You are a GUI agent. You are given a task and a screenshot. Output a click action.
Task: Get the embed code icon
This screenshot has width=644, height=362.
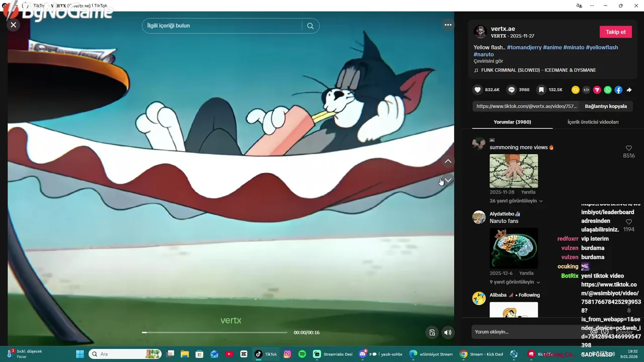586,90
